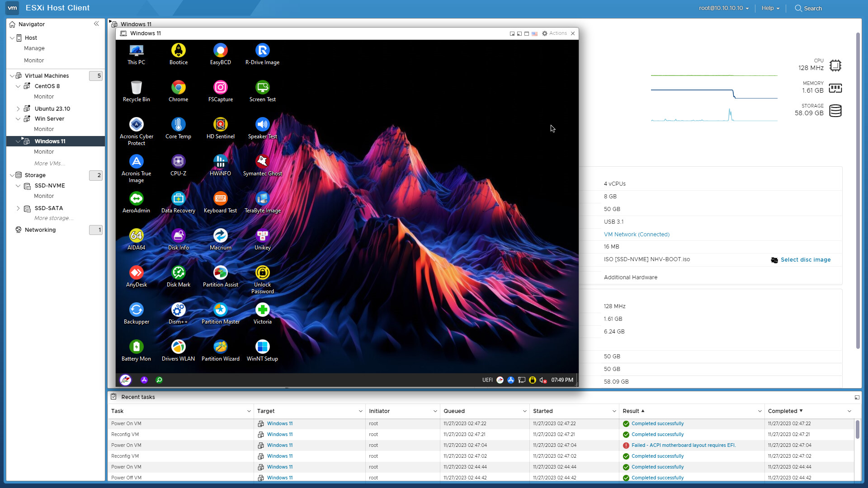Select Networking in the navigator

40,230
